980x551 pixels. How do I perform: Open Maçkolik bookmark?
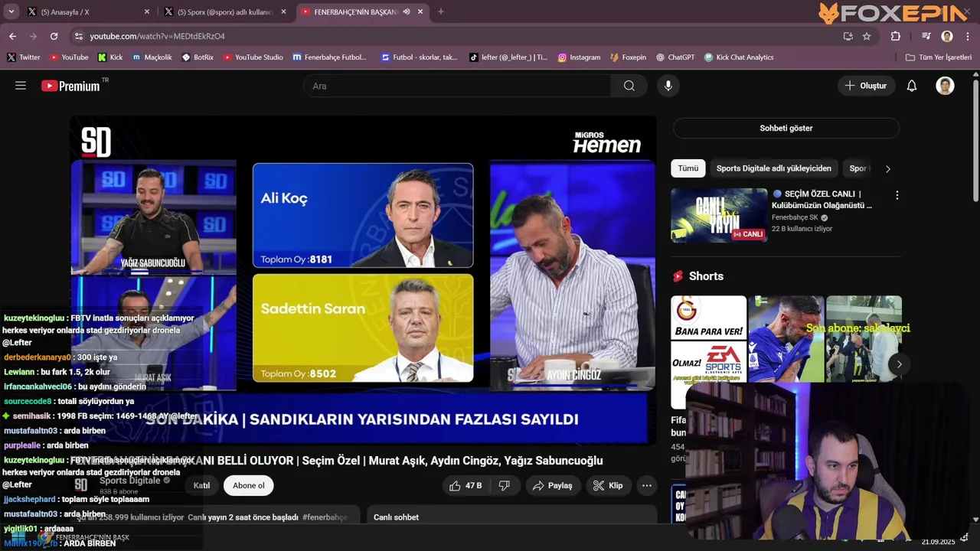[x=152, y=57]
